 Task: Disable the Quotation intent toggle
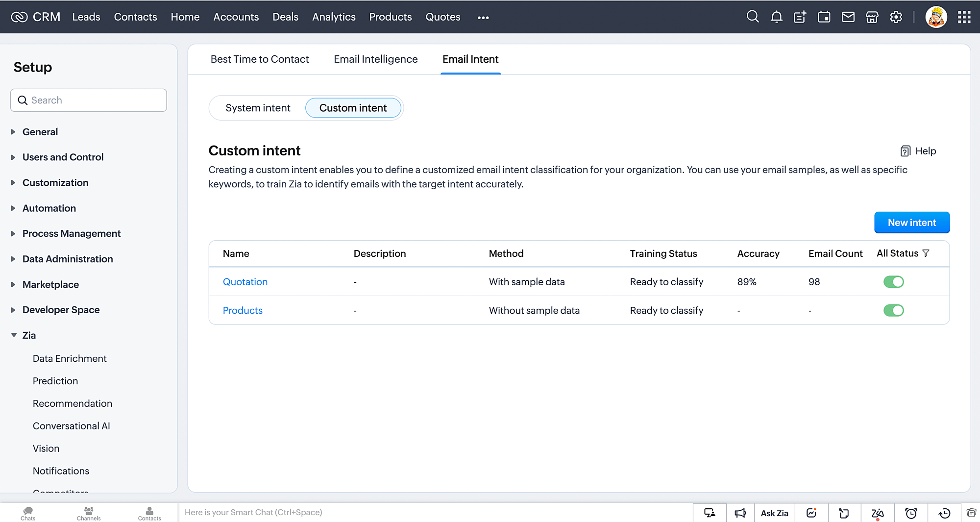click(893, 282)
